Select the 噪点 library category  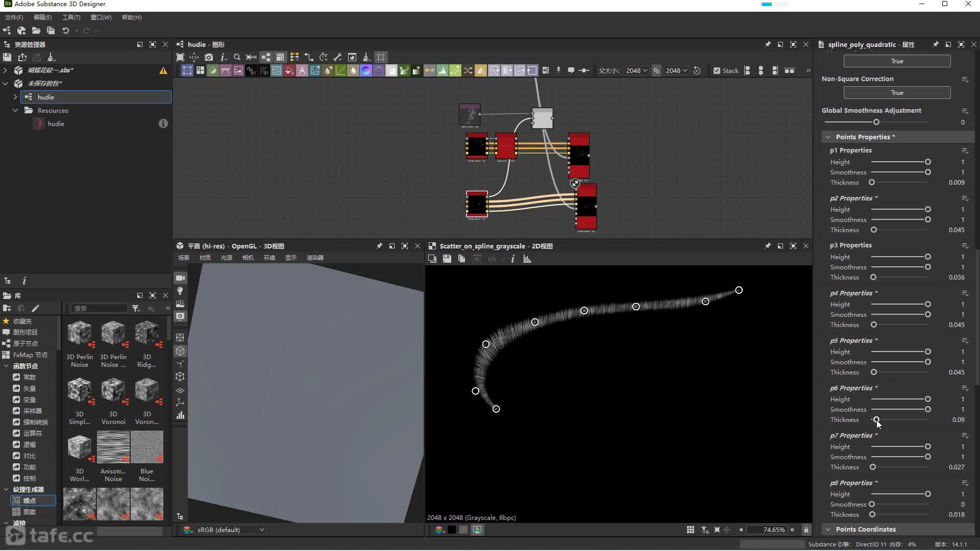[x=30, y=501]
